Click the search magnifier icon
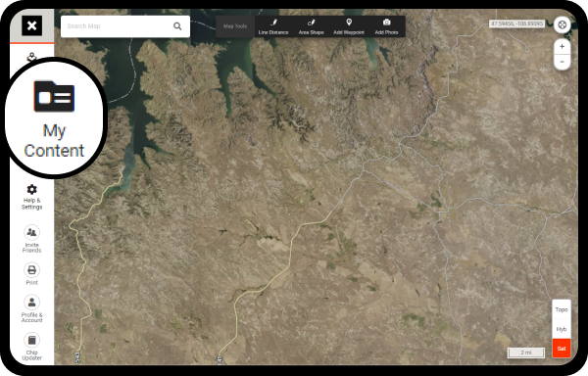The height and width of the screenshot is (376, 588). tap(177, 26)
